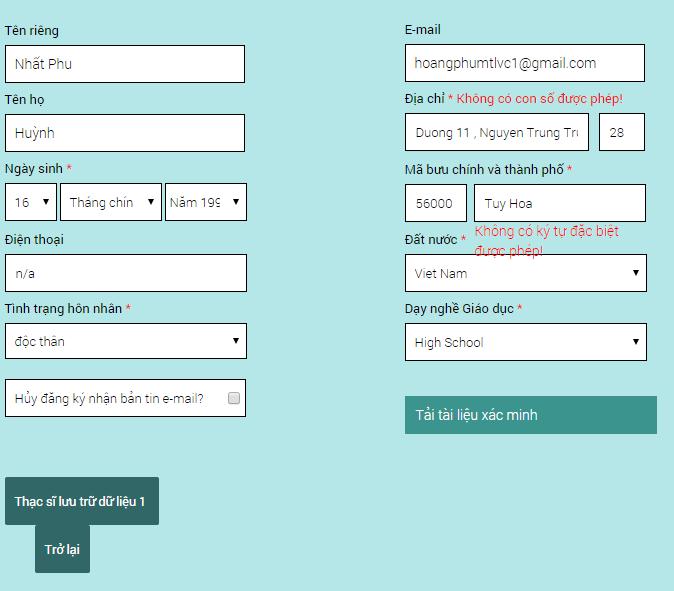674x591 pixels.
Task: Click the postal code field 56000
Action: [x=436, y=203]
